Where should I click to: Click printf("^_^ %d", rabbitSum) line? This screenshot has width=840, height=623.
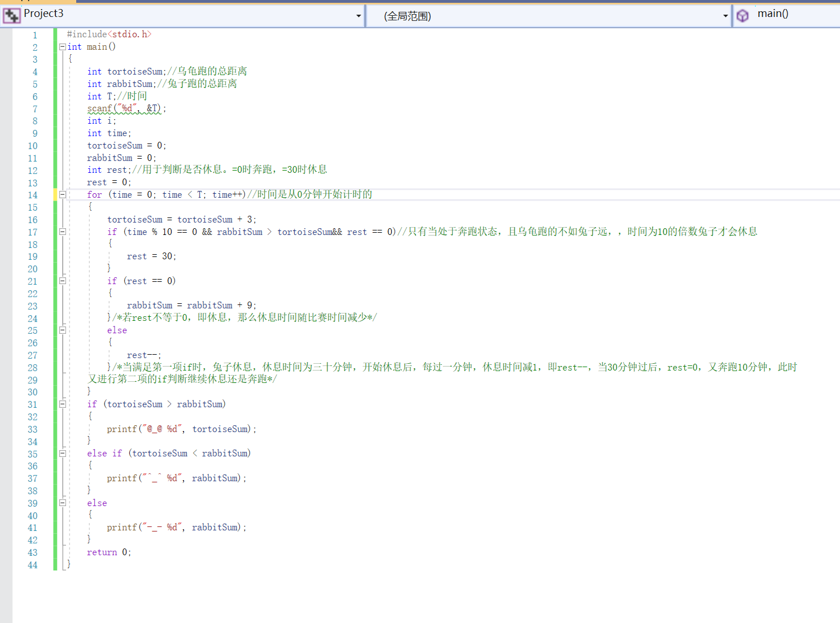click(177, 478)
